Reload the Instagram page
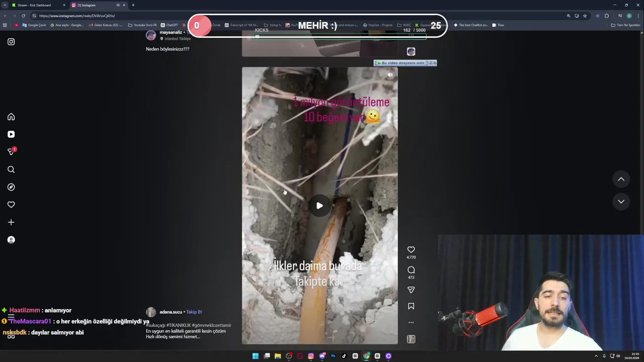The height and width of the screenshot is (362, 644). (23, 16)
